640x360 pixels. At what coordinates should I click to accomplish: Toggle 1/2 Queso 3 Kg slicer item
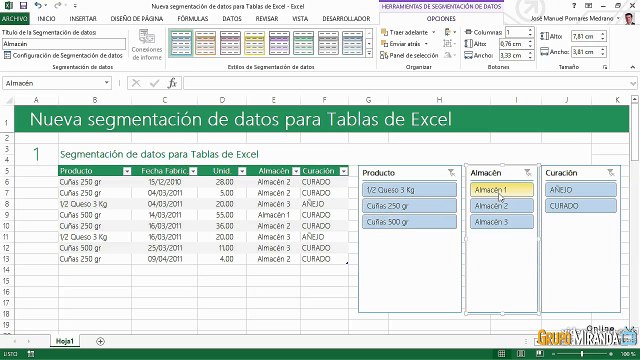[x=409, y=190]
